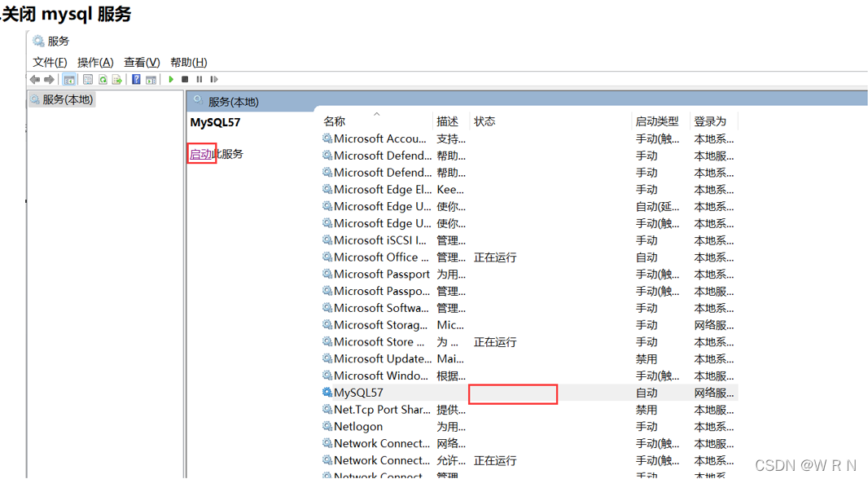Screen dimensions: 868x479
Task: Click the Pause Service icon
Action: (x=199, y=79)
